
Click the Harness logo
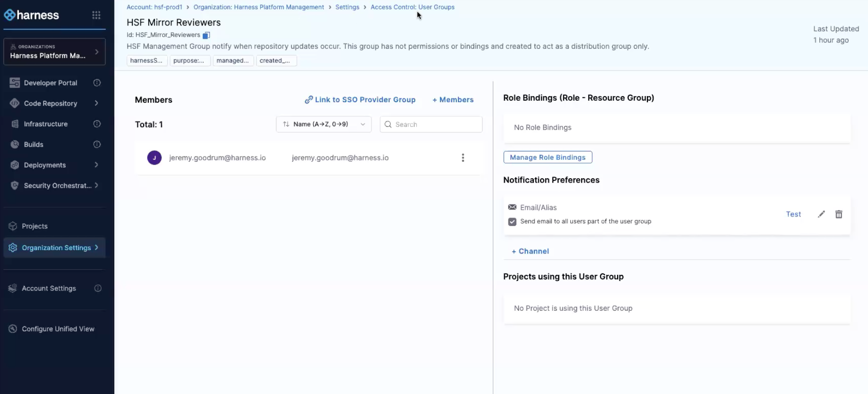point(32,15)
